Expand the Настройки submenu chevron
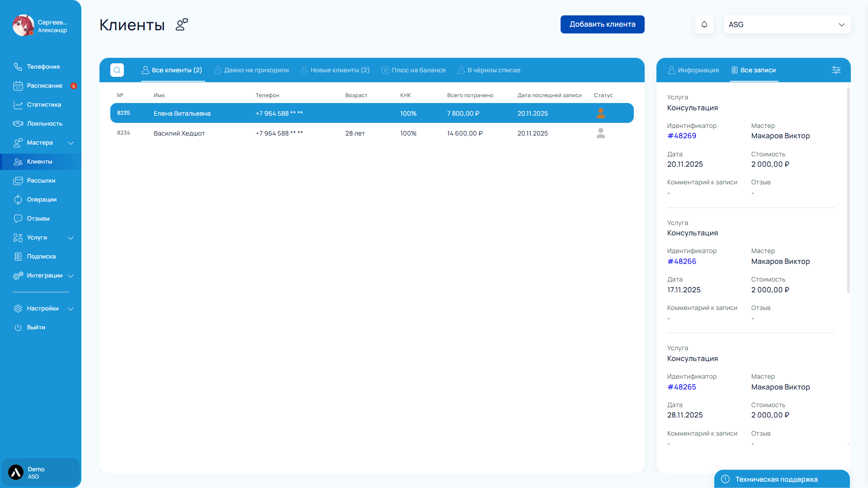 click(x=71, y=309)
